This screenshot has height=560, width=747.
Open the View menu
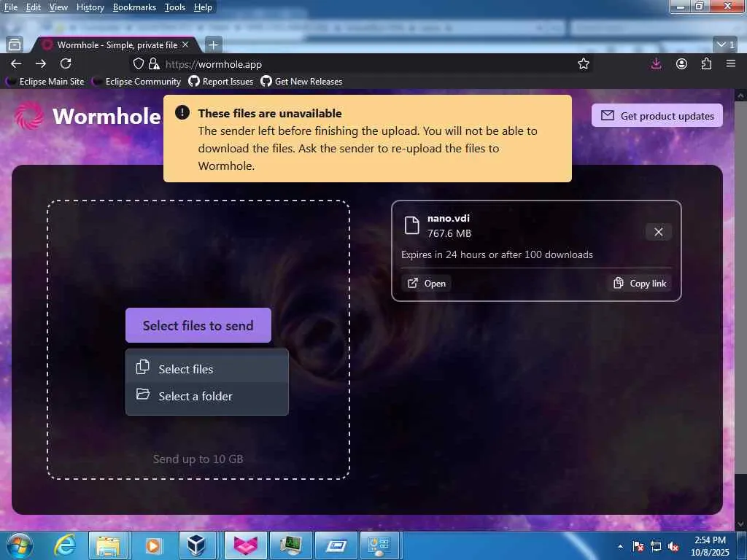pos(58,7)
